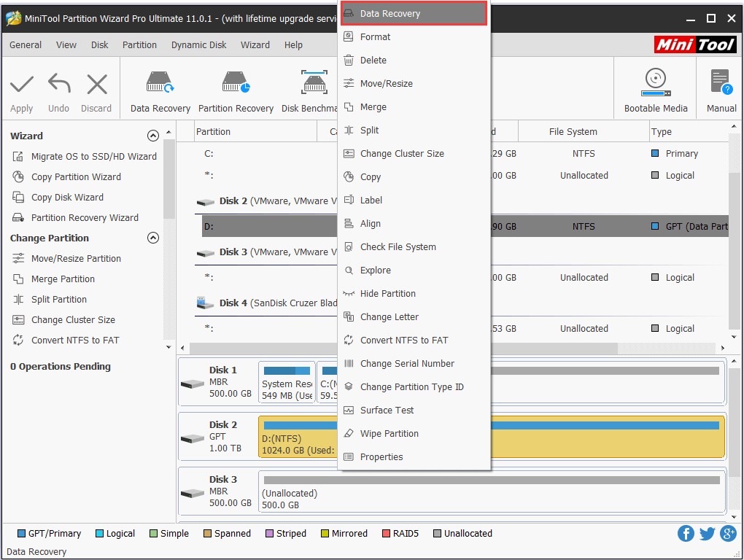This screenshot has width=744, height=560.
Task: Collapse the Change Partition section
Action: coord(152,238)
